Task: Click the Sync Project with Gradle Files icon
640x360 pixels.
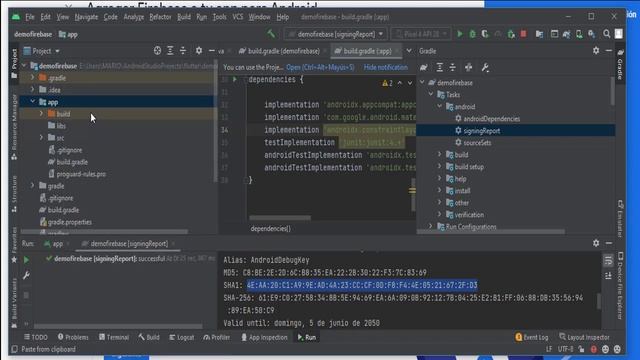Action: click(567, 34)
